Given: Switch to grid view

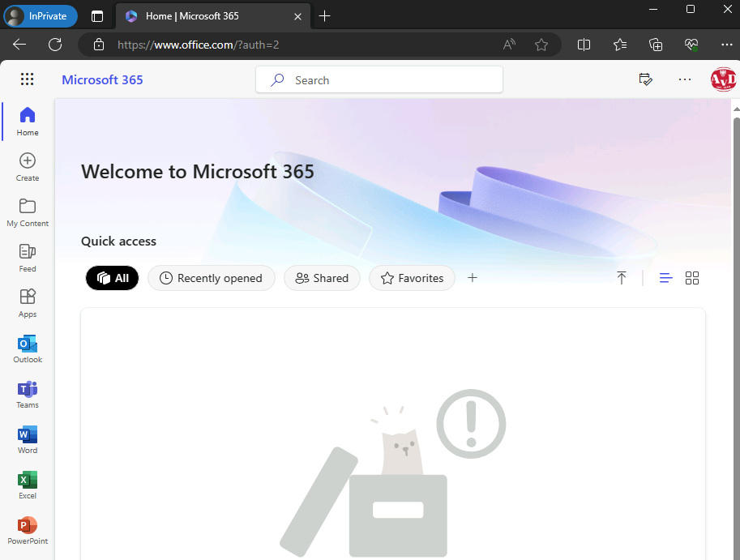Looking at the screenshot, I should point(692,278).
